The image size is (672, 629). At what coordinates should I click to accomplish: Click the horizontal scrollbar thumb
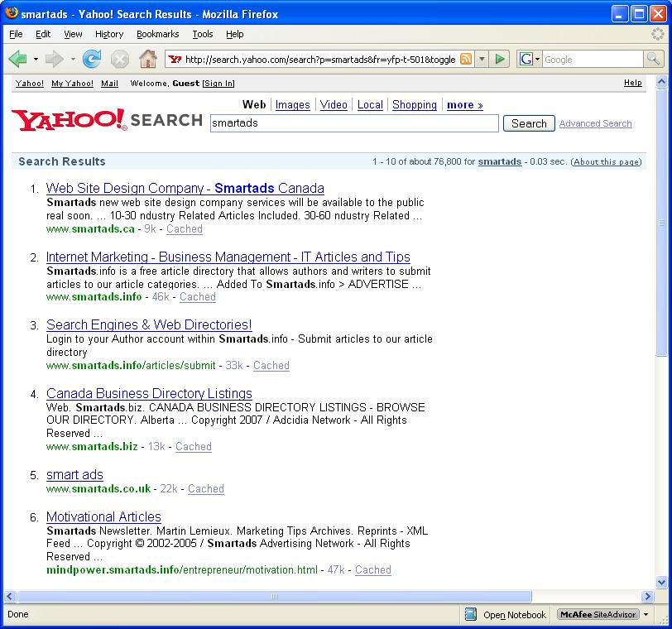274,596
